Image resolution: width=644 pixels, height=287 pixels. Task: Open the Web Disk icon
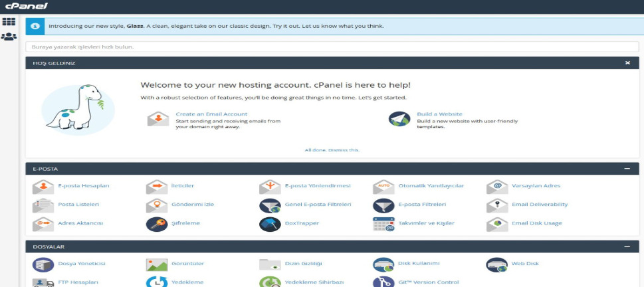(497, 265)
